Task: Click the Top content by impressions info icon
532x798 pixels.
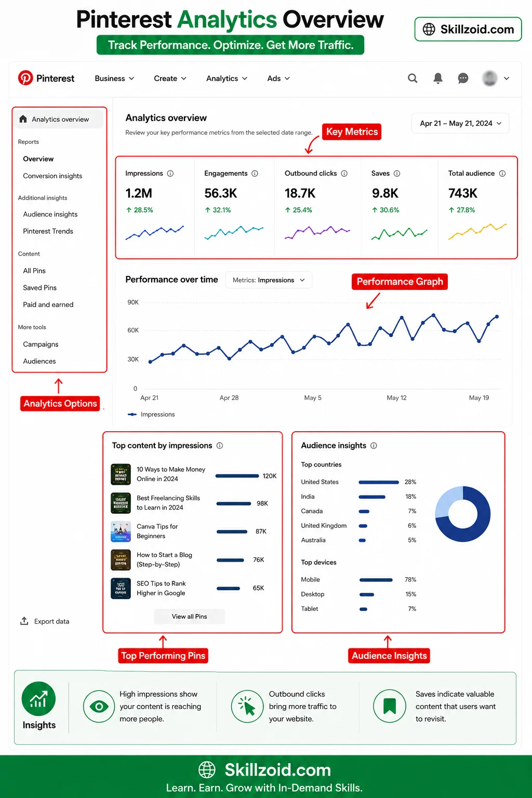Action: click(x=220, y=446)
